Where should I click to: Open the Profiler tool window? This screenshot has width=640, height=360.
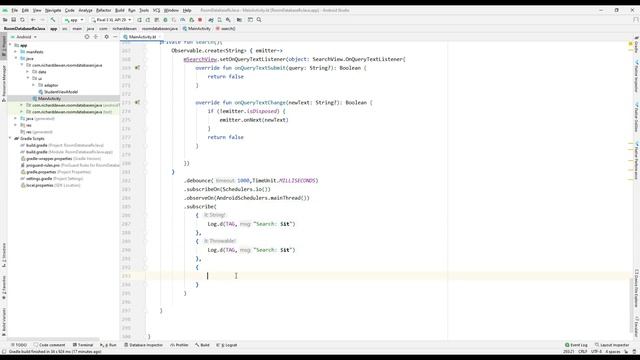tap(179, 345)
